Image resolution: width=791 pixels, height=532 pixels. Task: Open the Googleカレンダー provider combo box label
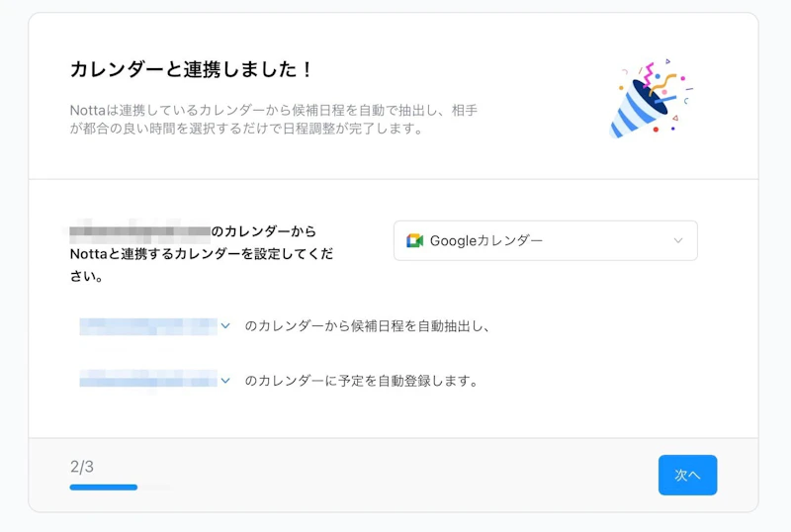486,240
